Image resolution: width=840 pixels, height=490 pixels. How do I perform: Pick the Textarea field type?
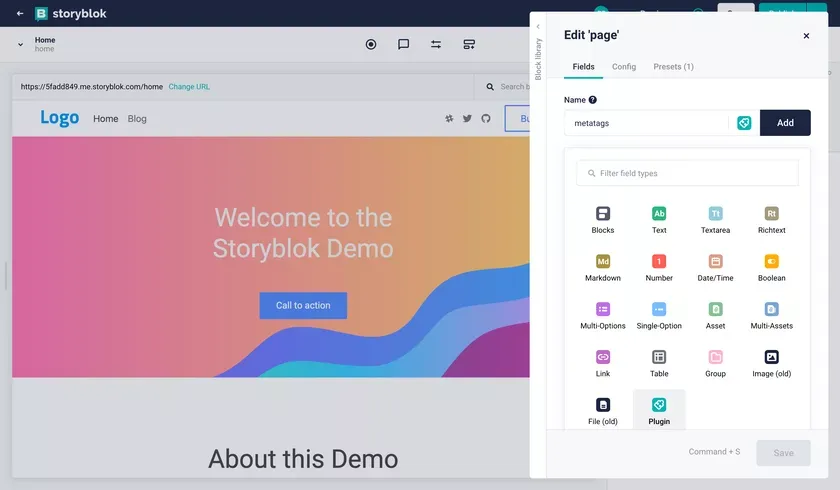point(715,220)
